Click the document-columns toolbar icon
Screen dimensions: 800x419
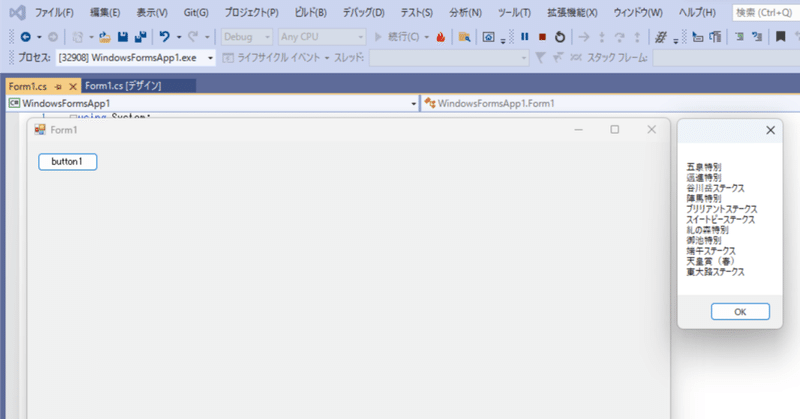pos(715,37)
